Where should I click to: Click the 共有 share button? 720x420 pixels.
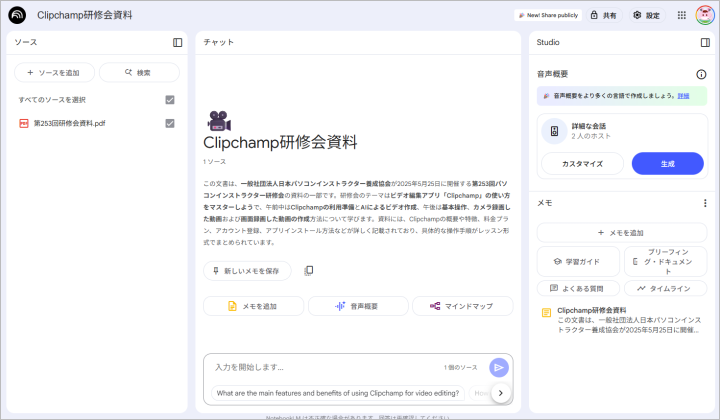[x=604, y=15]
